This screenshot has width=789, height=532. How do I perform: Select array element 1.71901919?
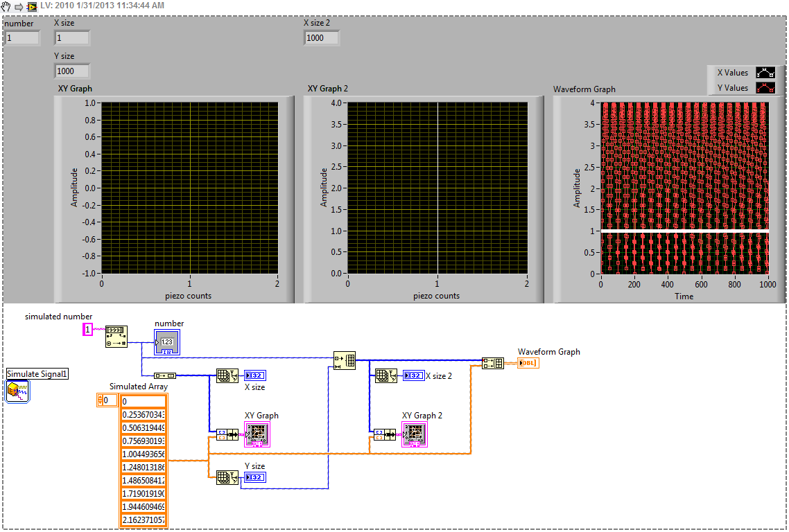(x=144, y=493)
